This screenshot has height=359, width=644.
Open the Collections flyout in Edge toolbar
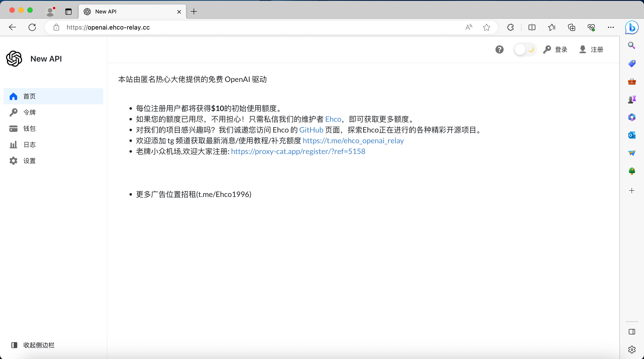pos(572,28)
